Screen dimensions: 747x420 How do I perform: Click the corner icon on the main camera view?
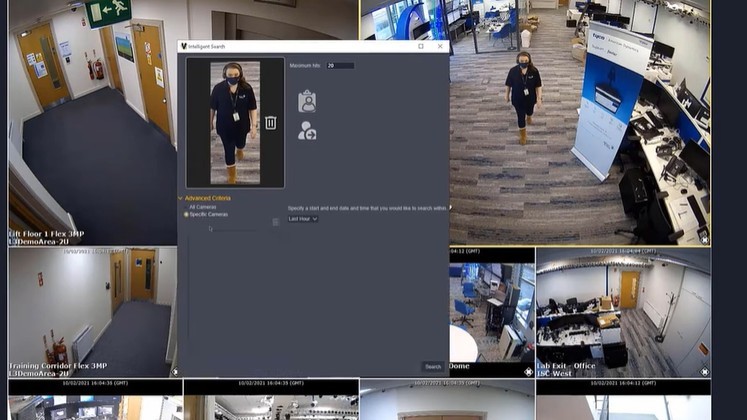[x=704, y=240]
